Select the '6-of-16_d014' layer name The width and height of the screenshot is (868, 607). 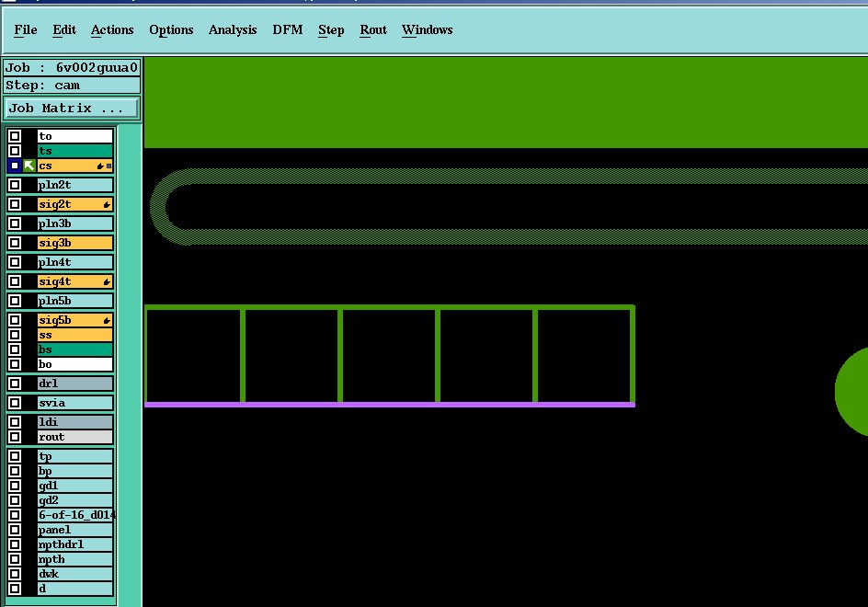74,515
